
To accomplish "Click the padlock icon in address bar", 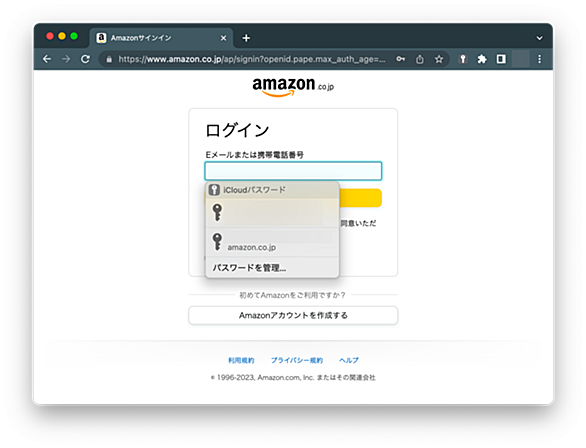I will coord(109,59).
